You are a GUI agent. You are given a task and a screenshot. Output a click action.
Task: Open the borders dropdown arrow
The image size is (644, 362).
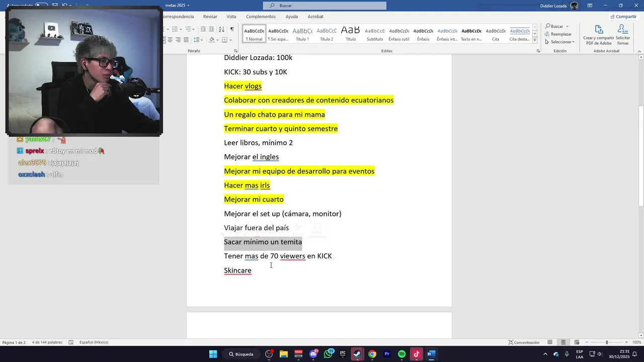click(230, 40)
